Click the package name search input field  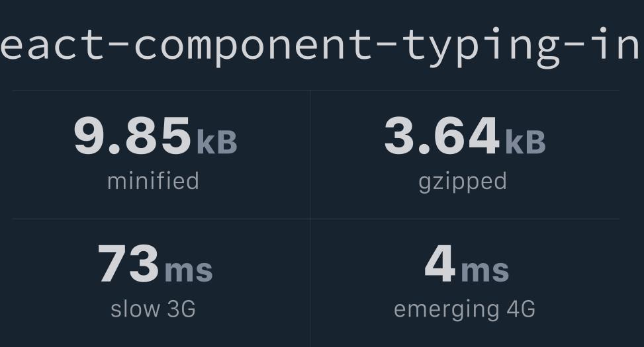coord(322,45)
